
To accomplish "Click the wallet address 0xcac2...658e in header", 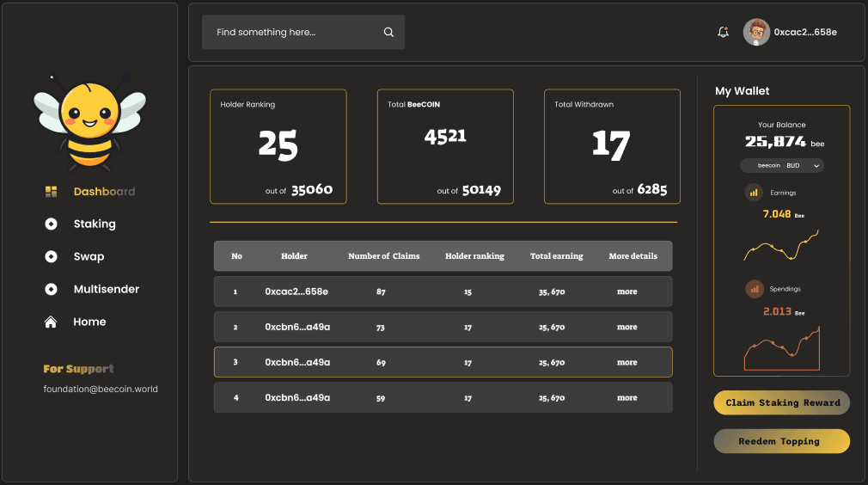I will [805, 32].
